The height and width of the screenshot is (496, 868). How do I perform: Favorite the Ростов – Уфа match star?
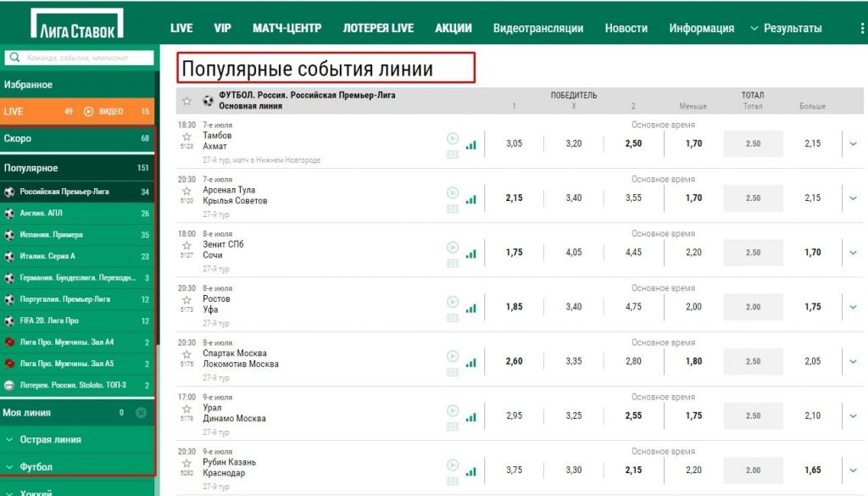tap(187, 299)
